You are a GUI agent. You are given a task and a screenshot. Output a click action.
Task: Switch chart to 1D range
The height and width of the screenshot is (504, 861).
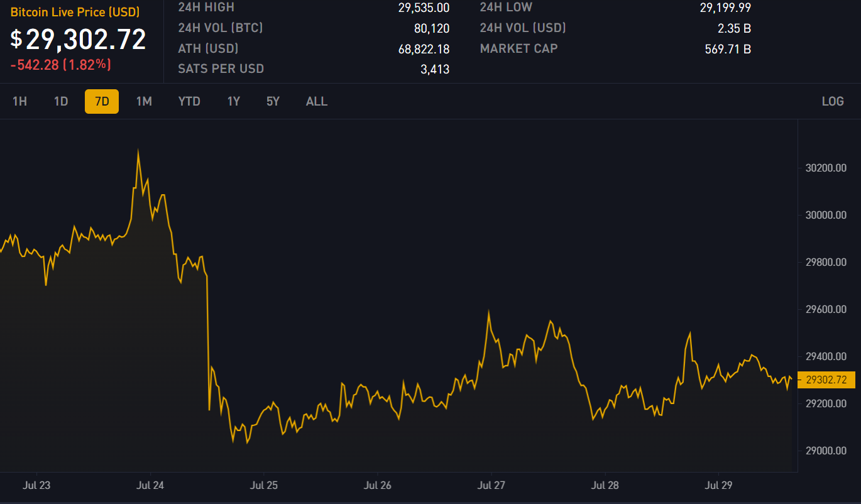click(61, 101)
